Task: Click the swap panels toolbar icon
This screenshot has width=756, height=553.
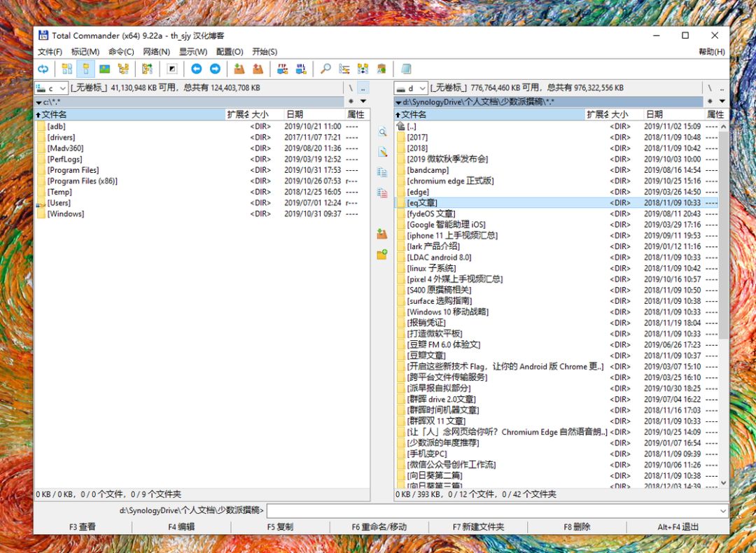Action: coord(147,69)
